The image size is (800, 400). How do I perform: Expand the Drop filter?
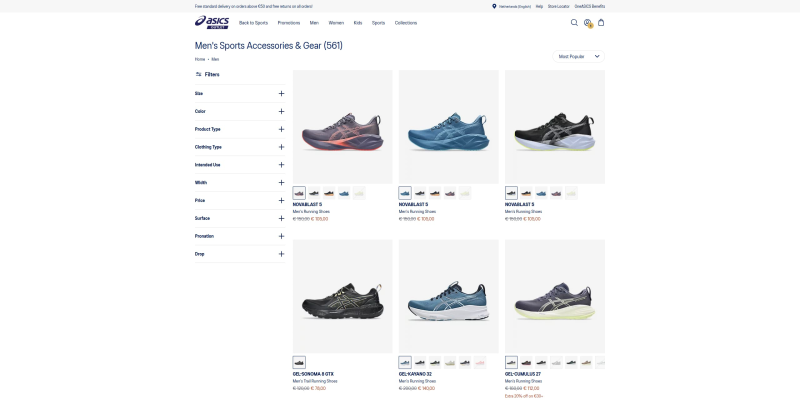click(x=240, y=254)
